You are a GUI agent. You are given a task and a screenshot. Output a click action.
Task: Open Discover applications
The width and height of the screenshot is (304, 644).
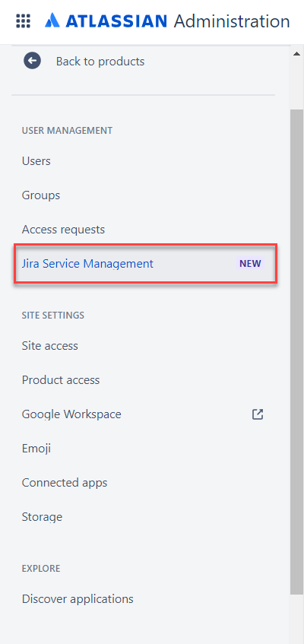coord(78,599)
